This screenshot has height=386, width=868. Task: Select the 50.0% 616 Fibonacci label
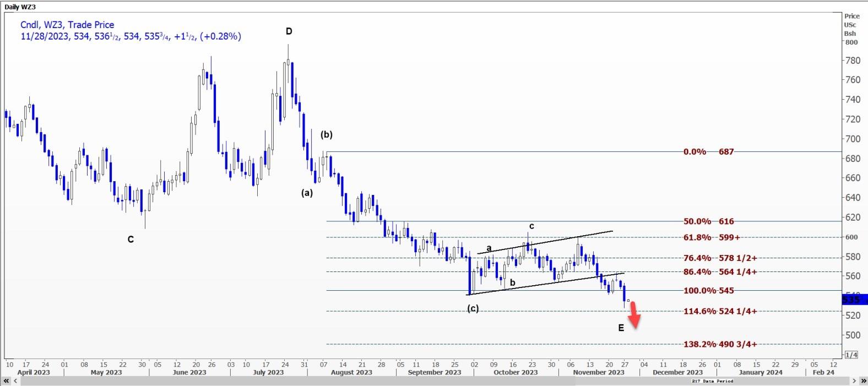(708, 221)
